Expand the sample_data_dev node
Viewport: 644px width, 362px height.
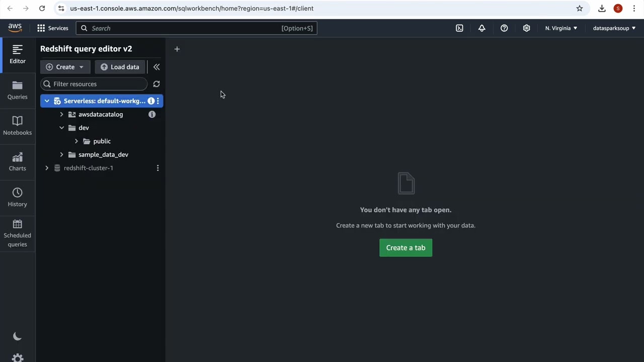coord(61,154)
